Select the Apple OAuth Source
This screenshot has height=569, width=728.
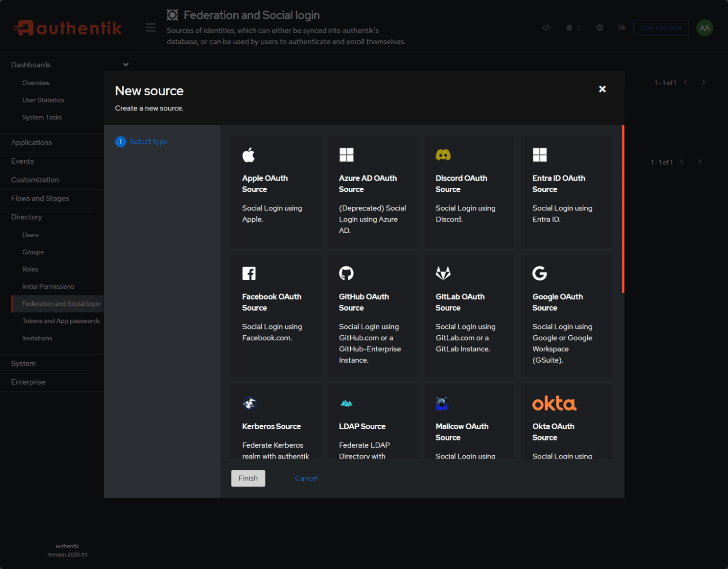click(x=275, y=192)
